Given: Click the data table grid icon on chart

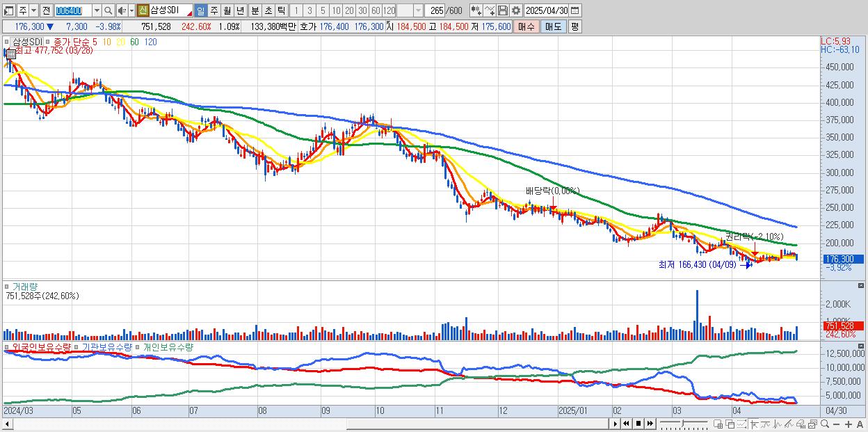Looking at the screenshot, I should point(11,54).
